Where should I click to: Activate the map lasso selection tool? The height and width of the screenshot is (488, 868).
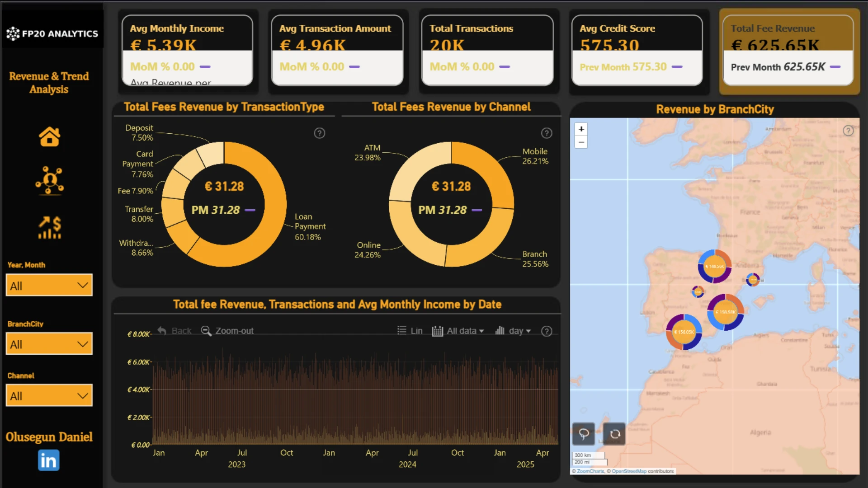click(x=584, y=434)
